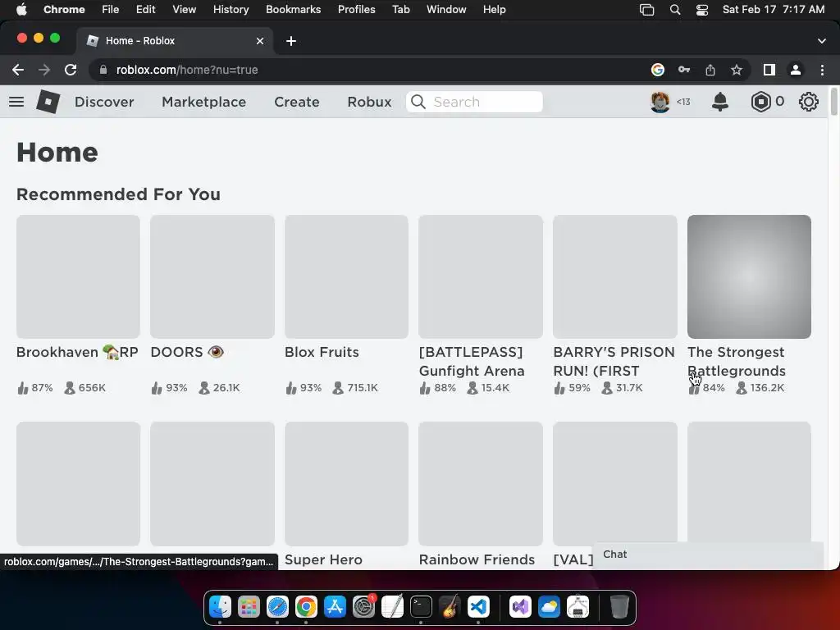The image size is (840, 630).
Task: Open Spotlight search in menu bar
Action: [675, 10]
